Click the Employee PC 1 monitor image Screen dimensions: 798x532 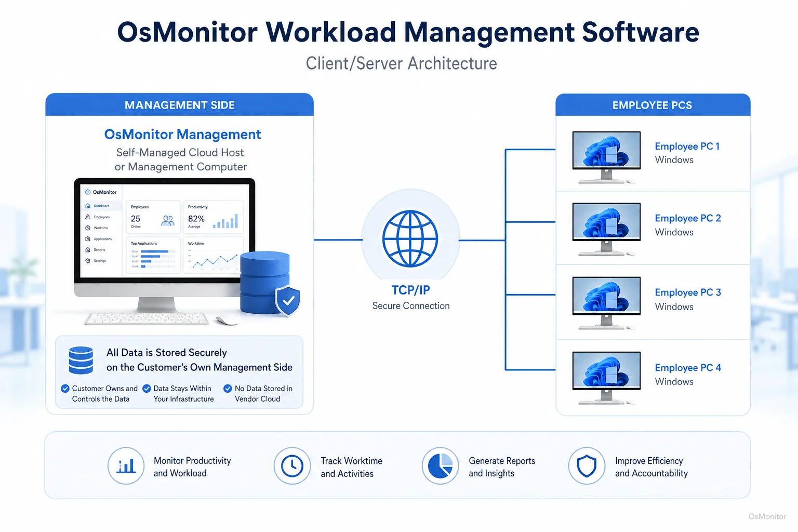606,157
